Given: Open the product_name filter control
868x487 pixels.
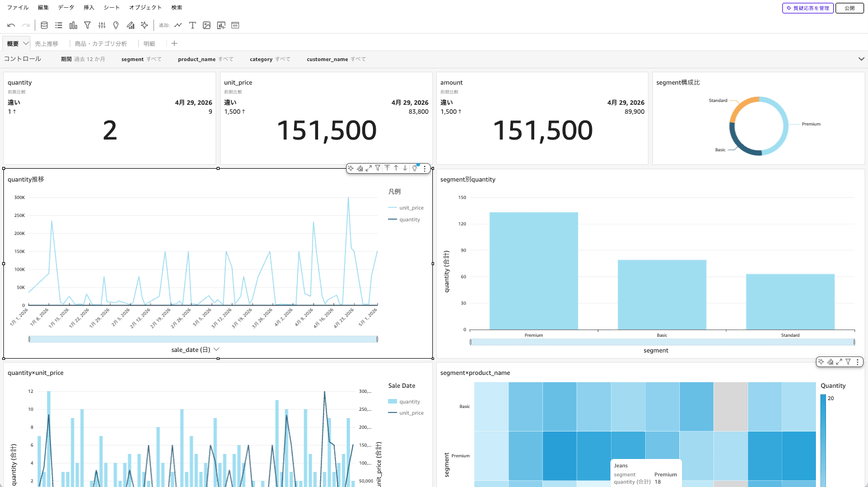Looking at the screenshot, I should [206, 59].
